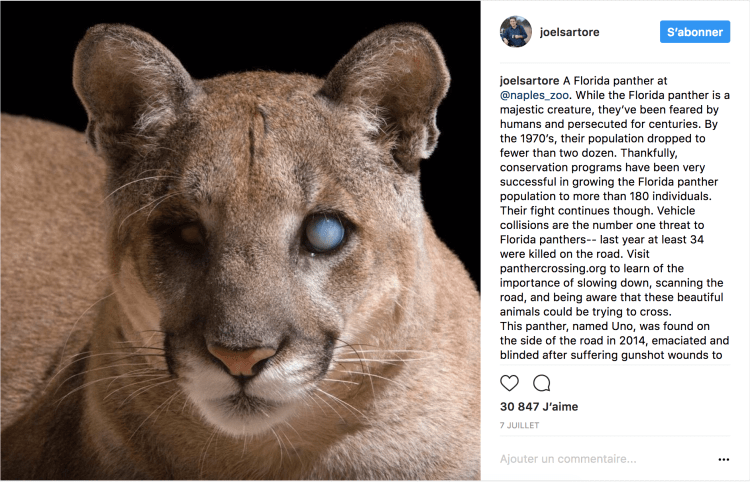The width and height of the screenshot is (750, 482).
Task: View the 30 847 J'aime likes list
Action: point(539,407)
